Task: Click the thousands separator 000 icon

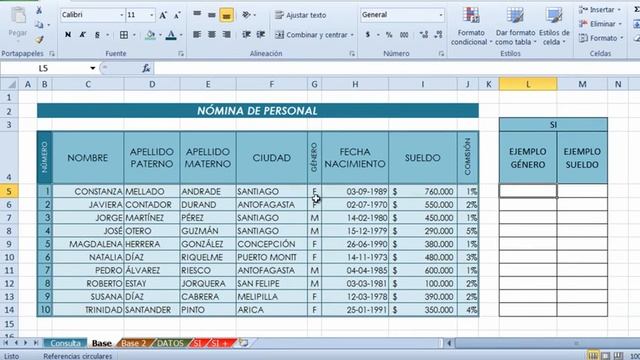Action: pos(404,35)
